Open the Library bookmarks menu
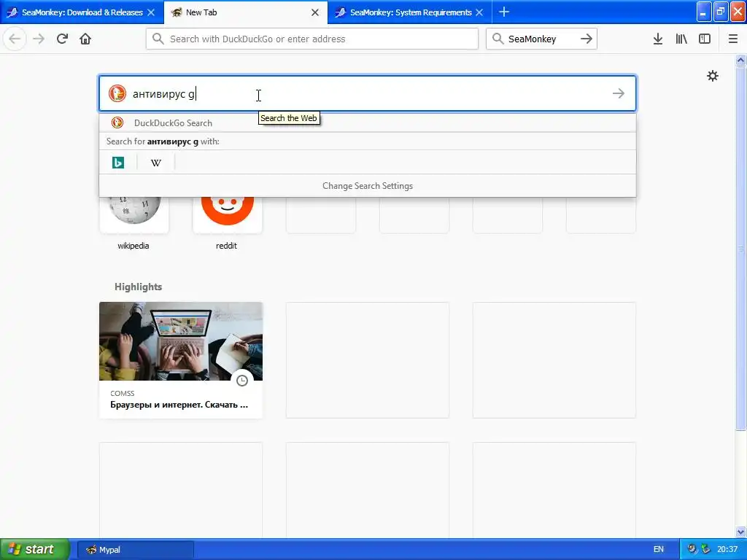 pyautogui.click(x=681, y=39)
